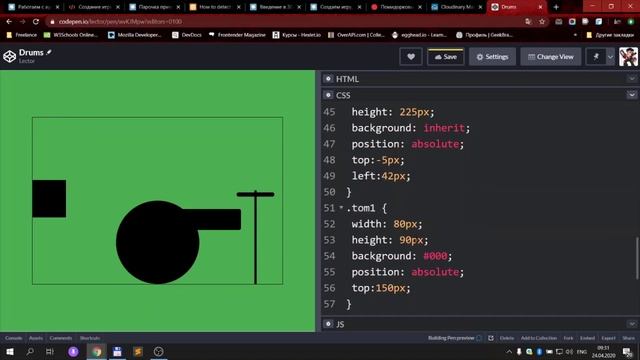Open taskbar clock and calendar

(603, 351)
